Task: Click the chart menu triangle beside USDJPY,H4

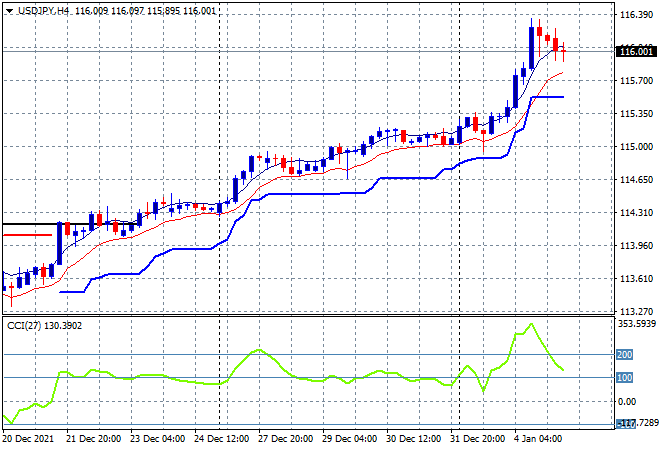Action: point(9,11)
